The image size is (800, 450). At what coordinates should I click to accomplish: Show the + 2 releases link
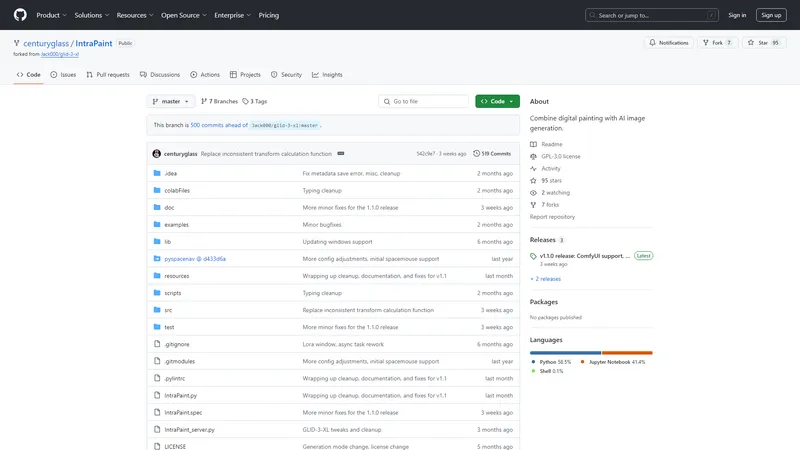pyautogui.click(x=545, y=279)
